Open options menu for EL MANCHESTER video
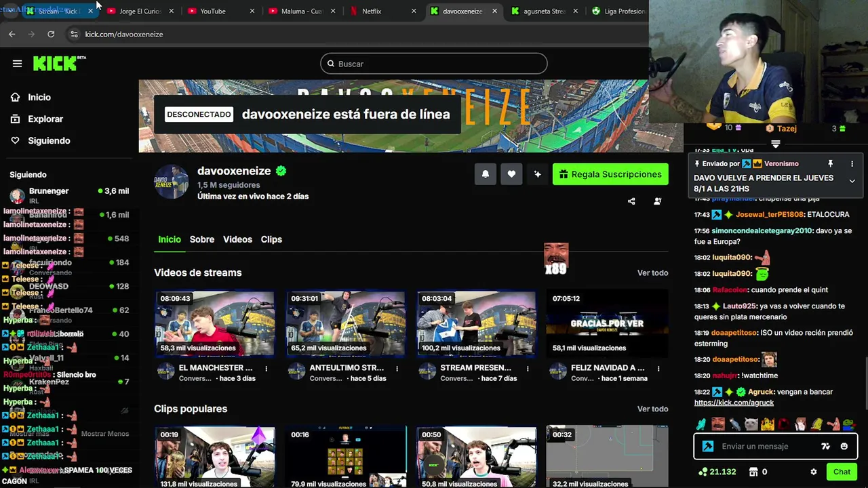868x488 pixels. point(266,369)
